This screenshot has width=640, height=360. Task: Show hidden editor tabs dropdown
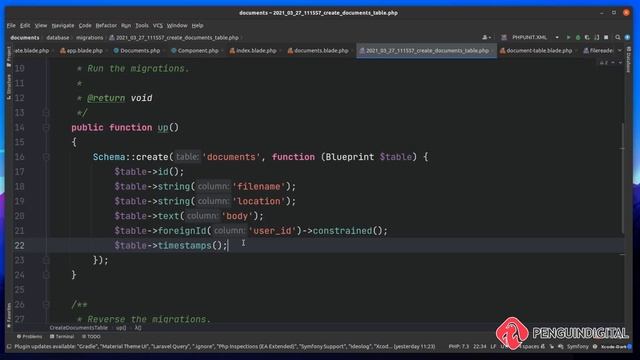point(620,51)
